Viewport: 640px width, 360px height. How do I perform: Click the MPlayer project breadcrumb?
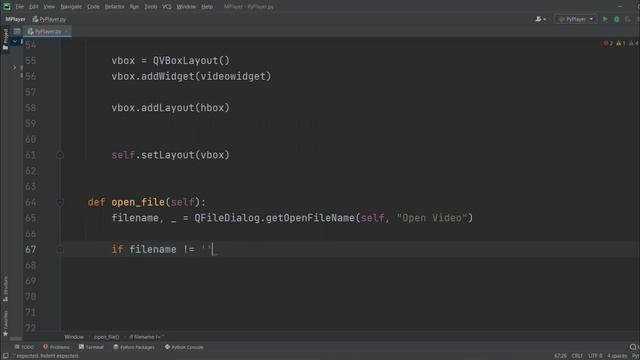click(16, 19)
